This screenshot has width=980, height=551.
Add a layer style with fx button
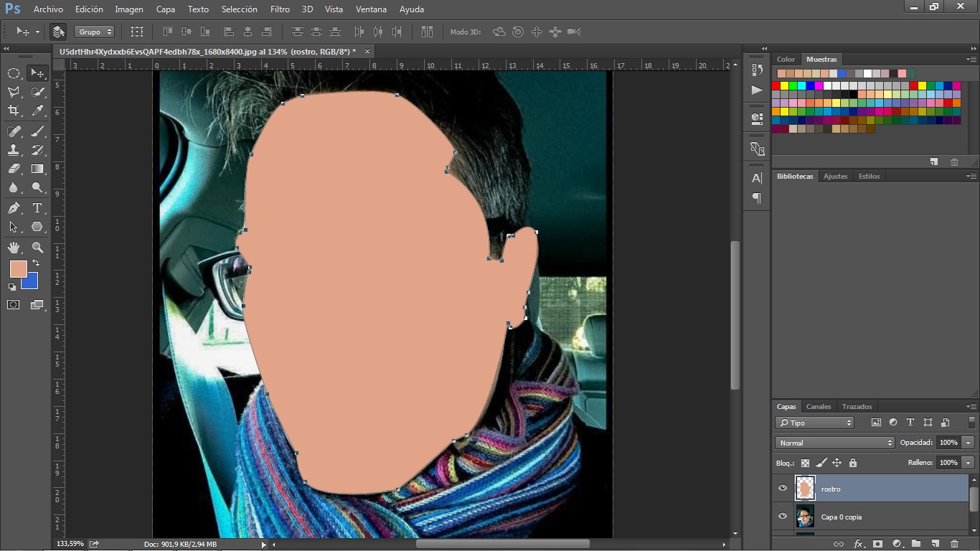tap(858, 544)
